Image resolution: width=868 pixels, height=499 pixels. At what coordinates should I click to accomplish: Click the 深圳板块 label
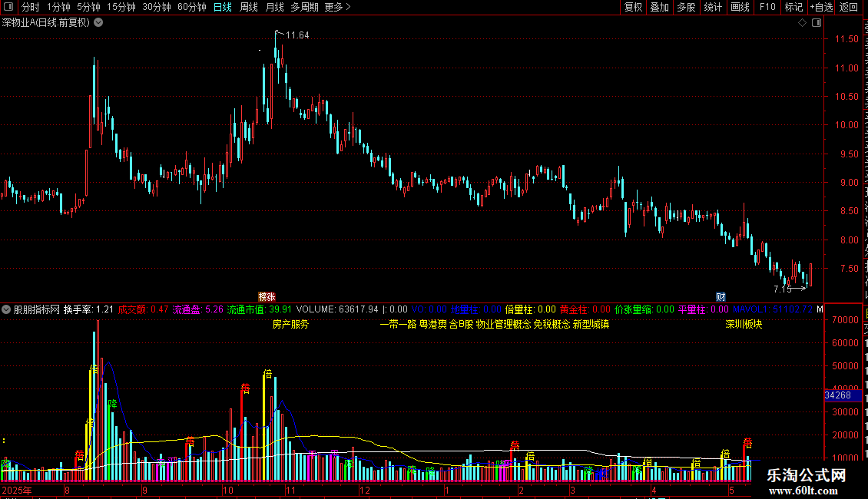pos(744,324)
